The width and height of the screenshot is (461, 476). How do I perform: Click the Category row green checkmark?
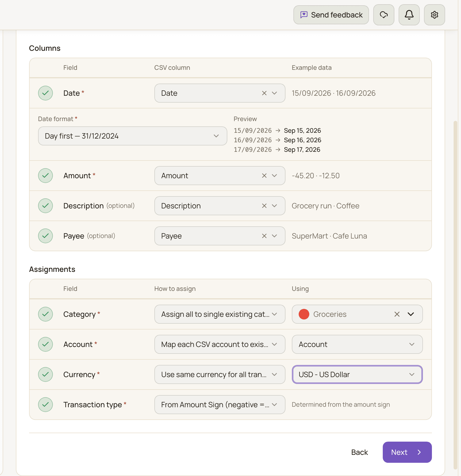click(x=45, y=314)
